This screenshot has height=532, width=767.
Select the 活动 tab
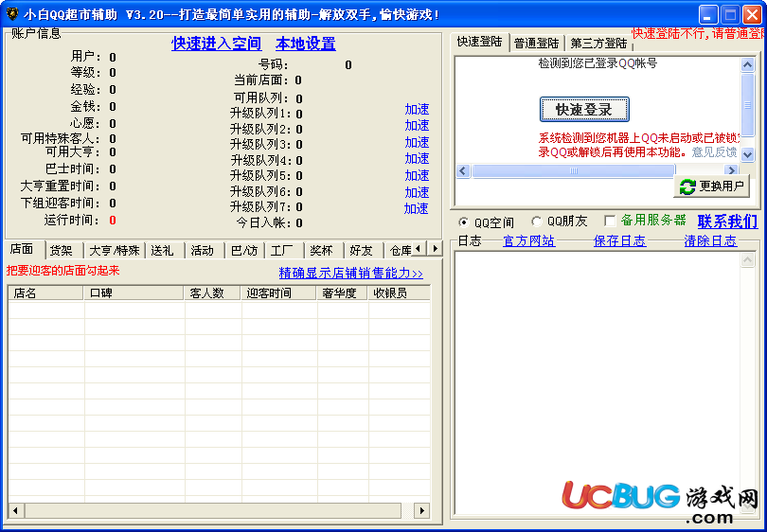(x=205, y=251)
